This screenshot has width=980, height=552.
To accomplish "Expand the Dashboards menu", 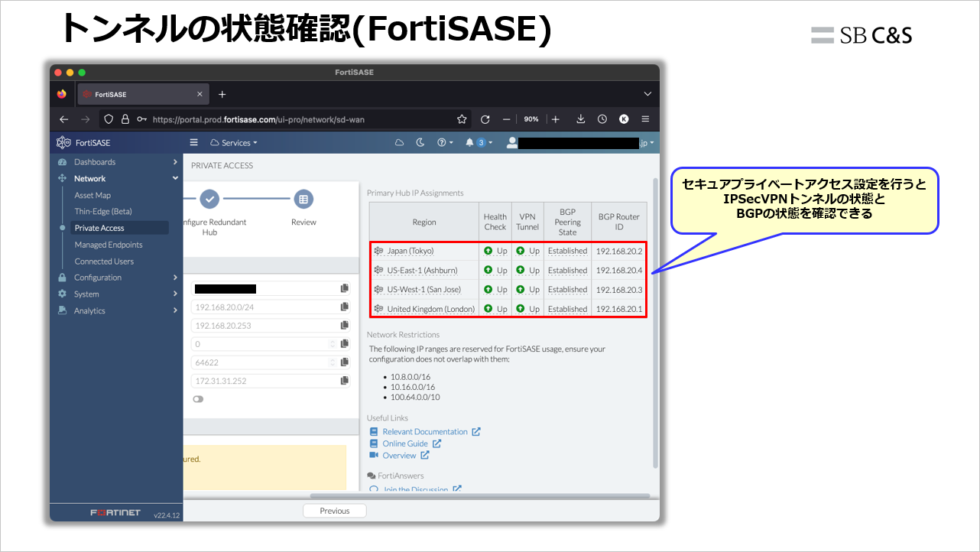I will [118, 162].
